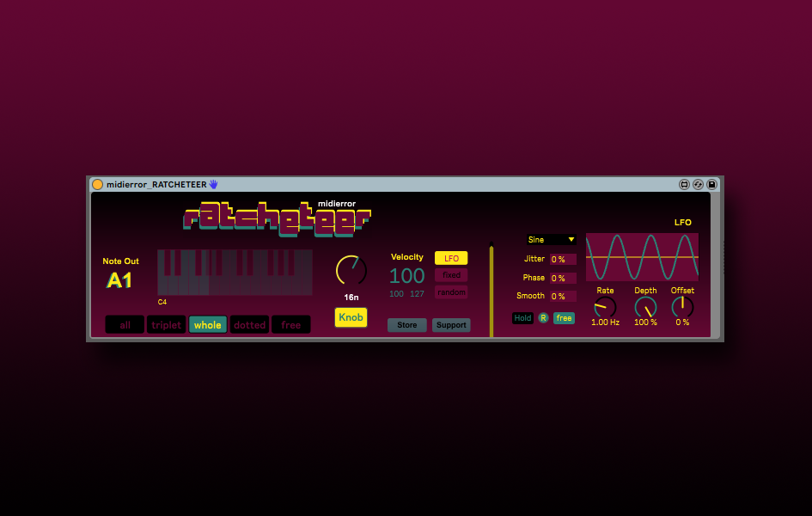
Task: Click the '100 %' depth value
Action: pos(646,322)
